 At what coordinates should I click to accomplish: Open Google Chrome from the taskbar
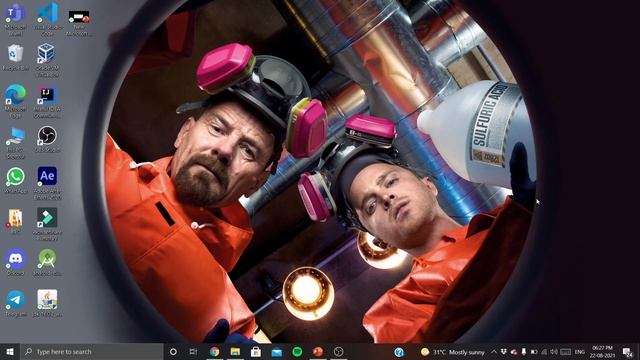[x=214, y=351]
